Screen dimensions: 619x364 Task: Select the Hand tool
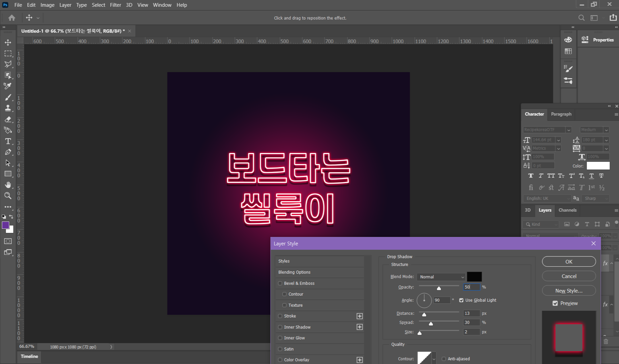(8, 185)
